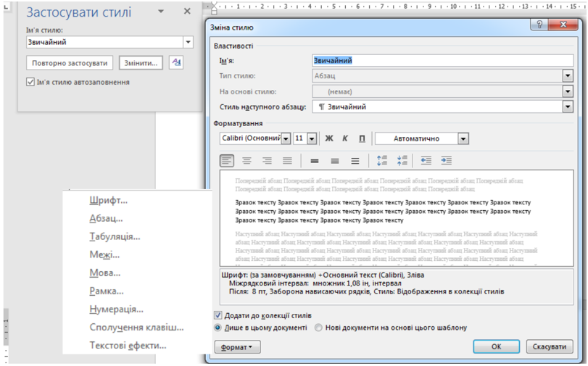The height and width of the screenshot is (366, 588).
Task: Select 'Нові документи на основі цього шаблону' option
Action: pos(318,328)
